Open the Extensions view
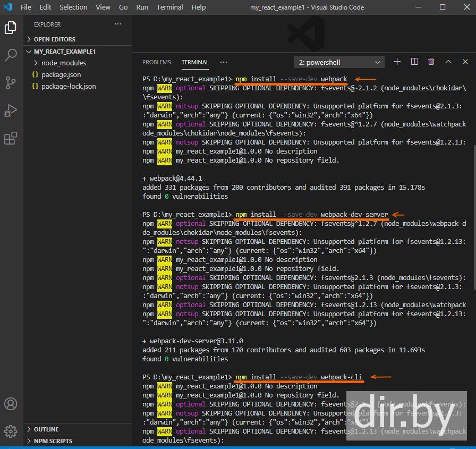Screen dimensions: 476x449 coord(11,139)
